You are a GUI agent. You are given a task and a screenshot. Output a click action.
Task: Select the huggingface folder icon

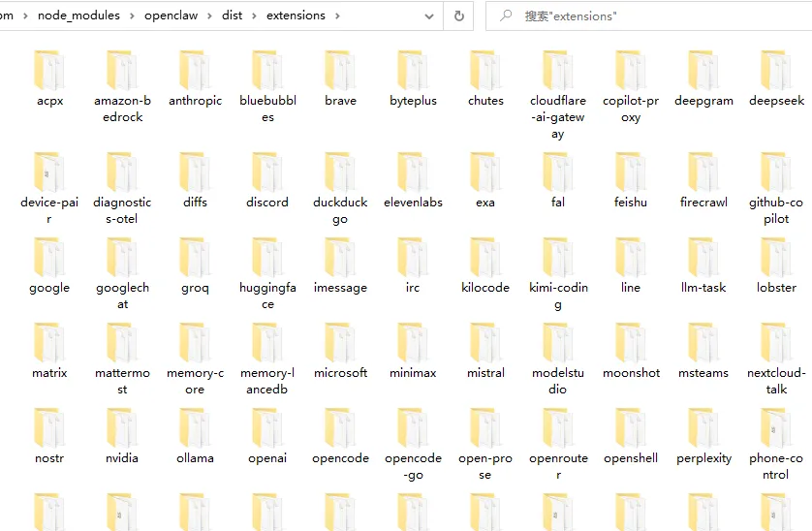click(x=267, y=257)
